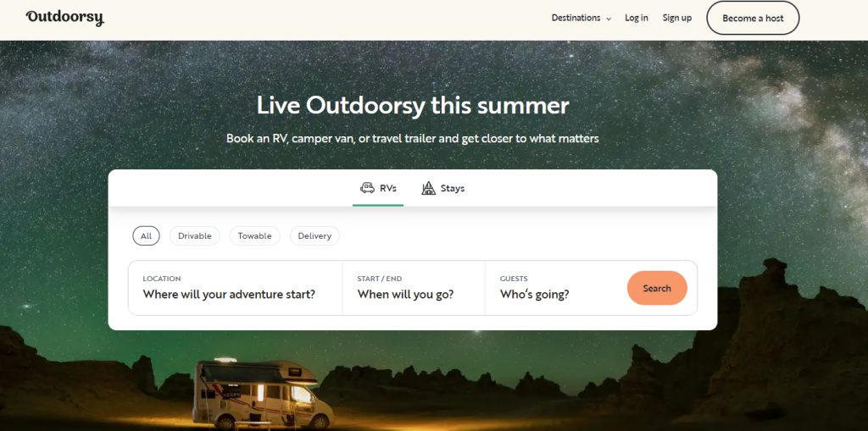Screen dimensions: 868x431
Task: Expand the Destinations chevron arrow
Action: tap(609, 19)
